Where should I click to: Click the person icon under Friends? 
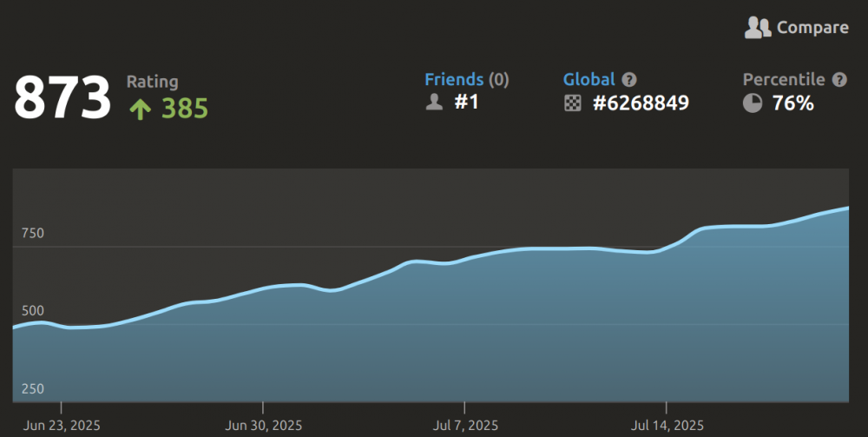[434, 103]
